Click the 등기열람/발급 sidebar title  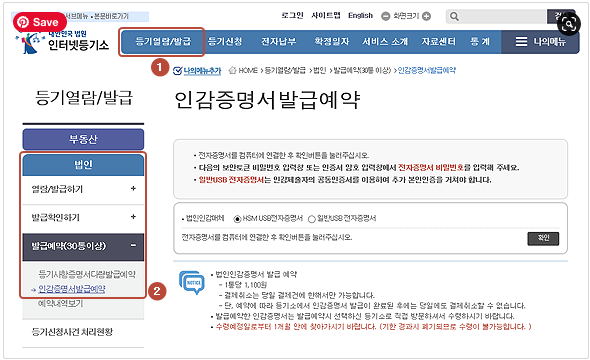pos(84,97)
